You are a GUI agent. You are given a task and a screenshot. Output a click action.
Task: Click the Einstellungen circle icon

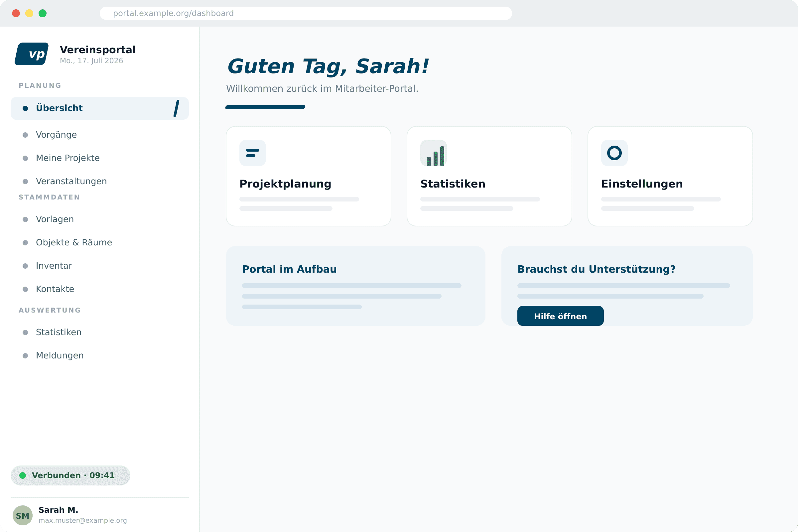pyautogui.click(x=614, y=153)
